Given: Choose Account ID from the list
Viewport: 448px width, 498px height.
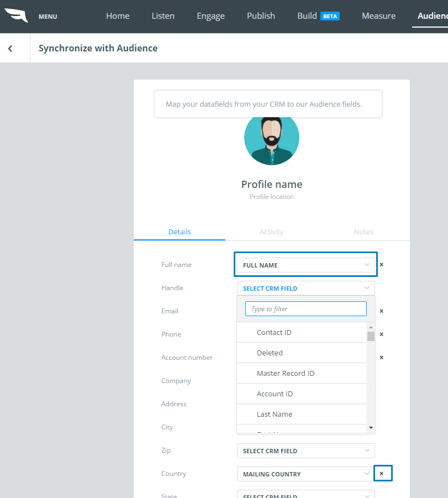Looking at the screenshot, I should (x=301, y=394).
